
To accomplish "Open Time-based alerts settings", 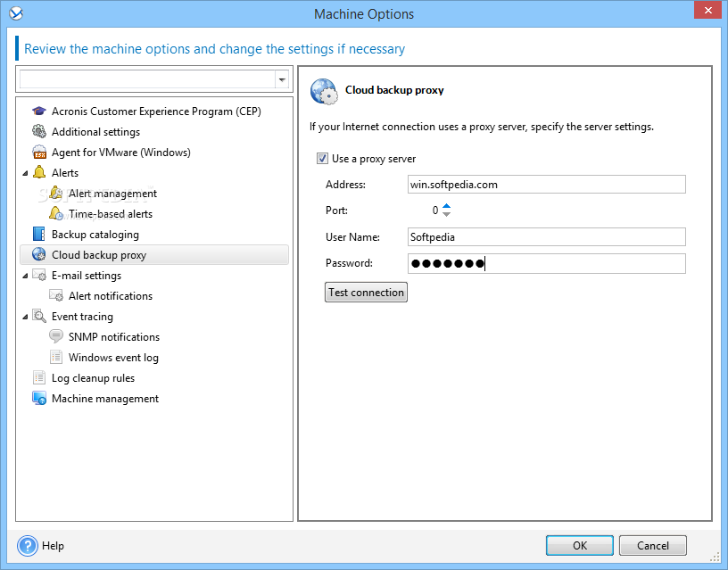I will (x=111, y=214).
